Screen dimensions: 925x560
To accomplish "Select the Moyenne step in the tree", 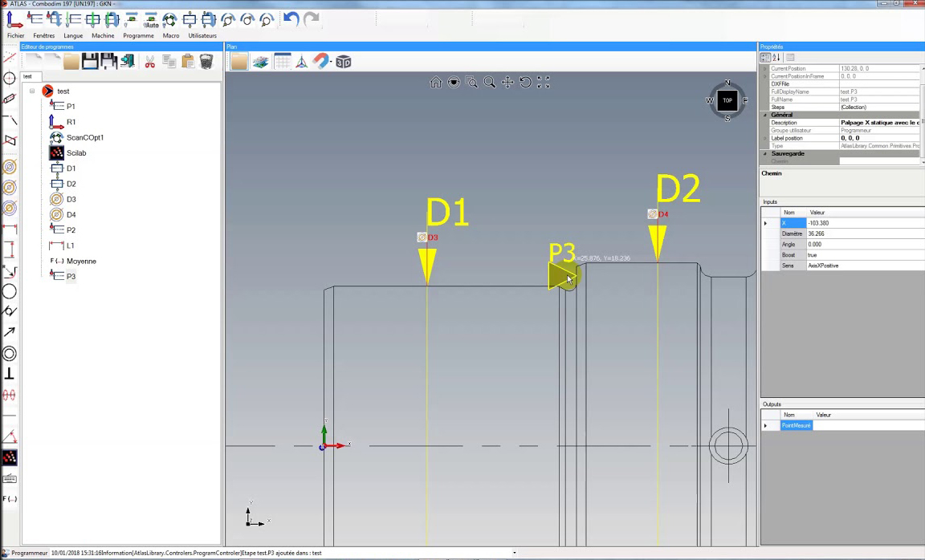I will 81,261.
